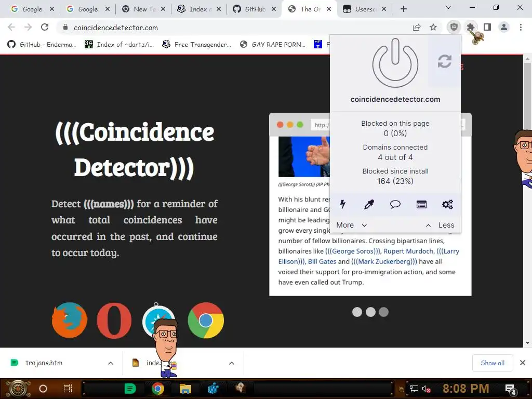Open Index of ~dartz bookmark
The image size is (532, 399).
119,44
